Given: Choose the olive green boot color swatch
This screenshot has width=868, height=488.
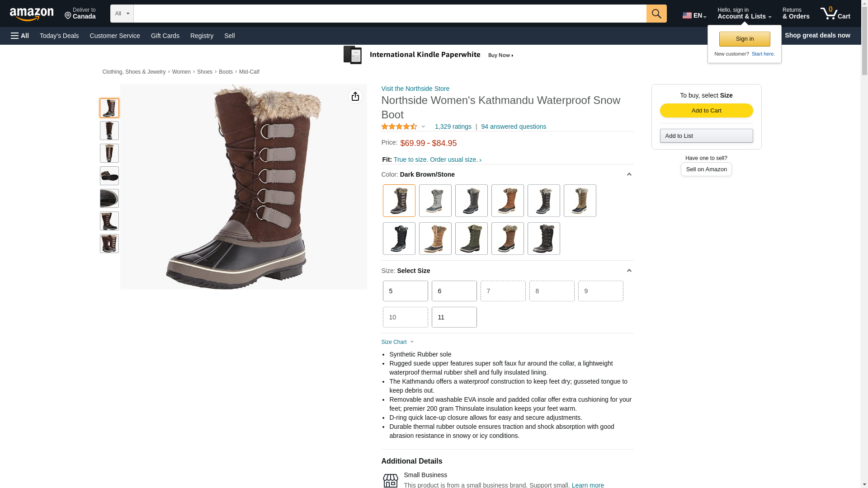Looking at the screenshot, I should click(471, 239).
